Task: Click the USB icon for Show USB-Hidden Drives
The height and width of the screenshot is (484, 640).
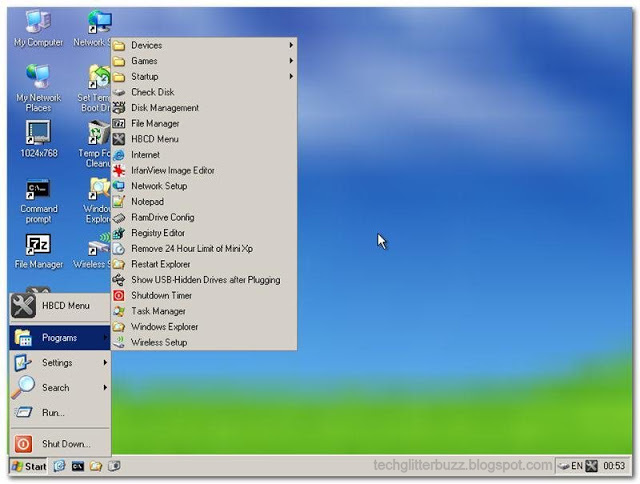Action: tap(119, 280)
